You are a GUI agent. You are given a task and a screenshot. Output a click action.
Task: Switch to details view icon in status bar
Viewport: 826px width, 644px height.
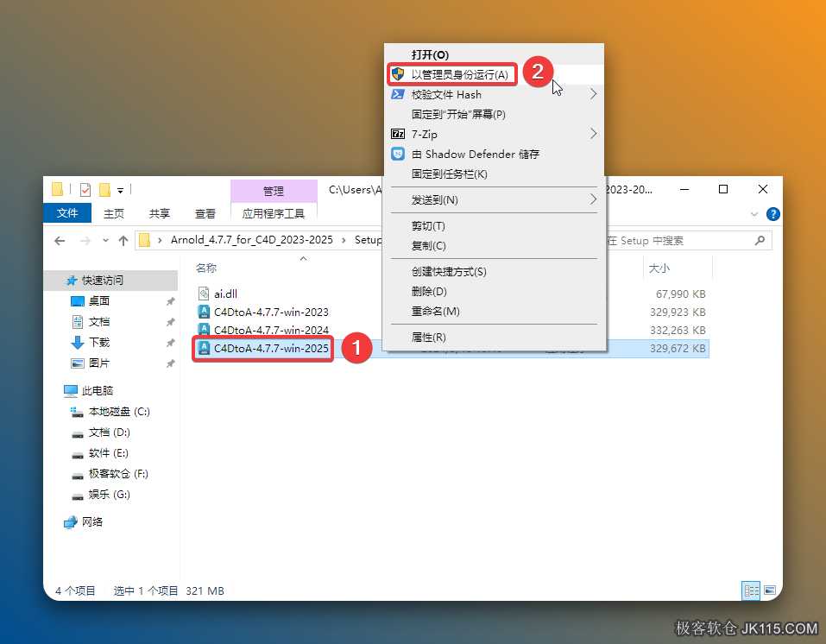(x=751, y=590)
